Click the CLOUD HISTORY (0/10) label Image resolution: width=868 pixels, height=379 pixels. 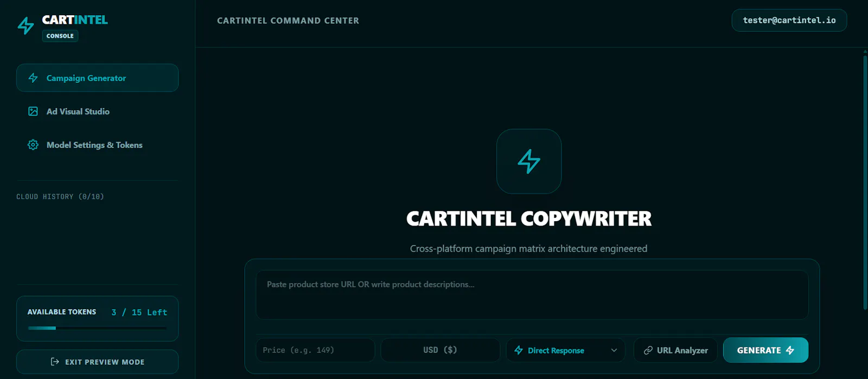(60, 197)
